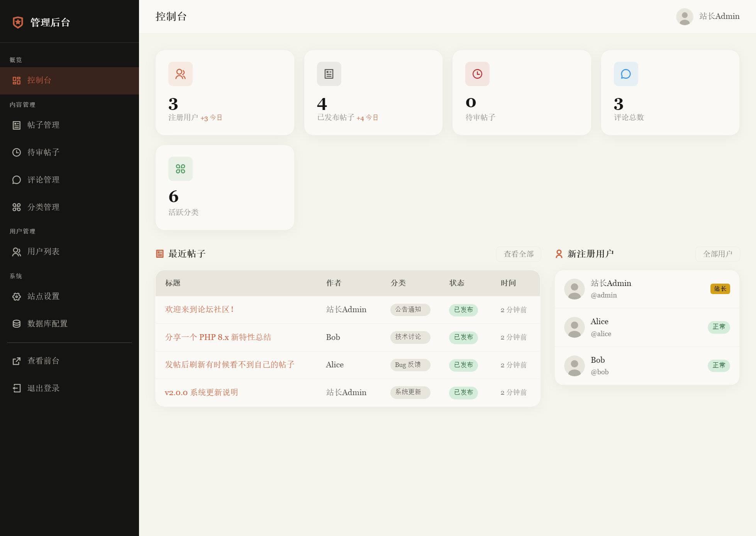
Task: Click the admin avatar in top header
Action: tap(685, 17)
